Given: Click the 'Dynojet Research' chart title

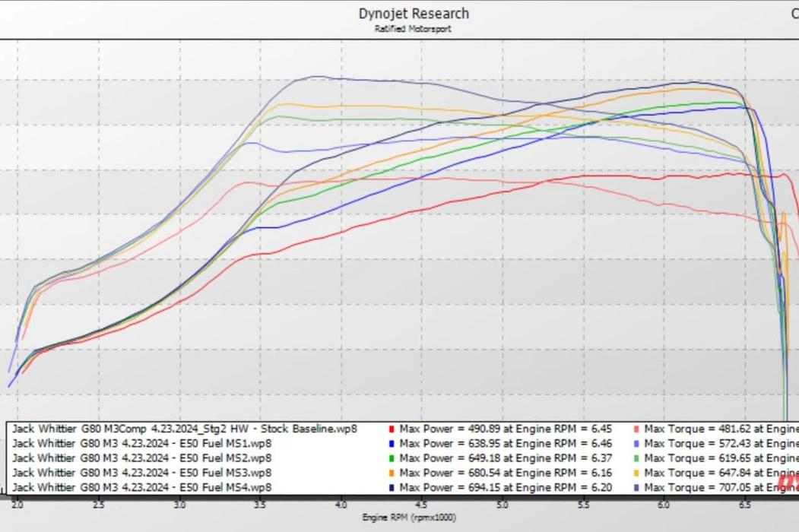Looking at the screenshot, I should 414,14.
